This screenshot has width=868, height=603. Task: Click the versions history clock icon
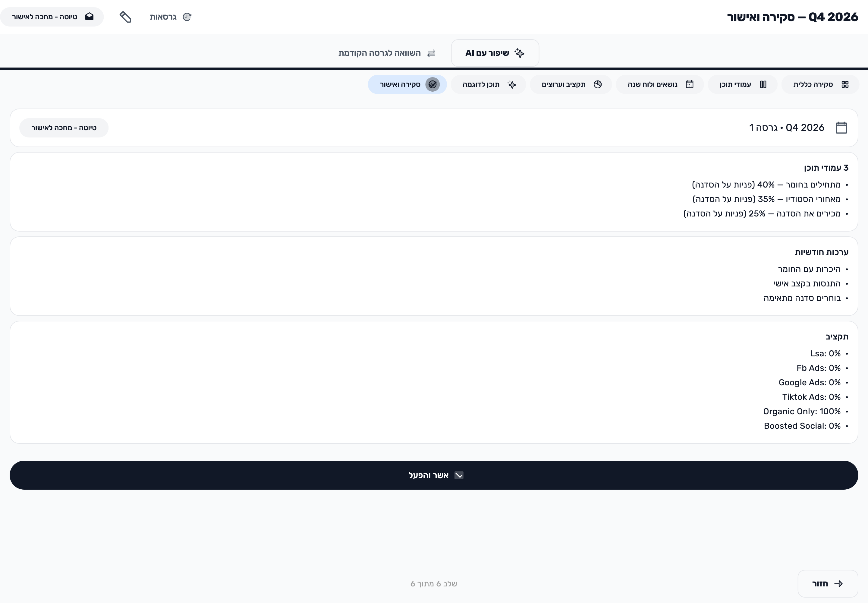[x=187, y=17]
